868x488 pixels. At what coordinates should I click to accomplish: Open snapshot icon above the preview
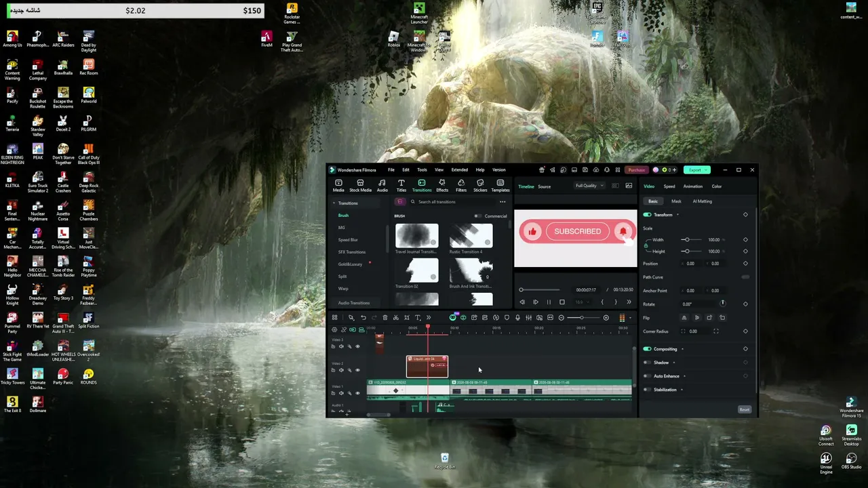pos(629,186)
